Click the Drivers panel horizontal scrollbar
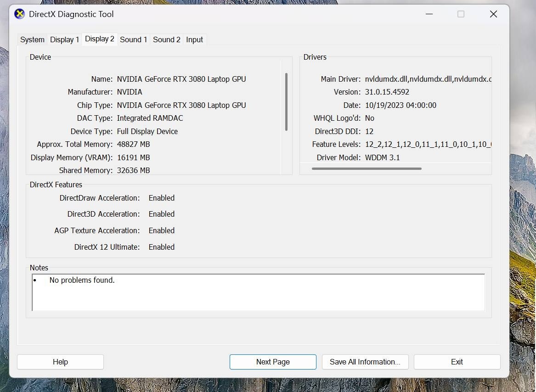Image resolution: width=536 pixels, height=392 pixels. pos(367,168)
